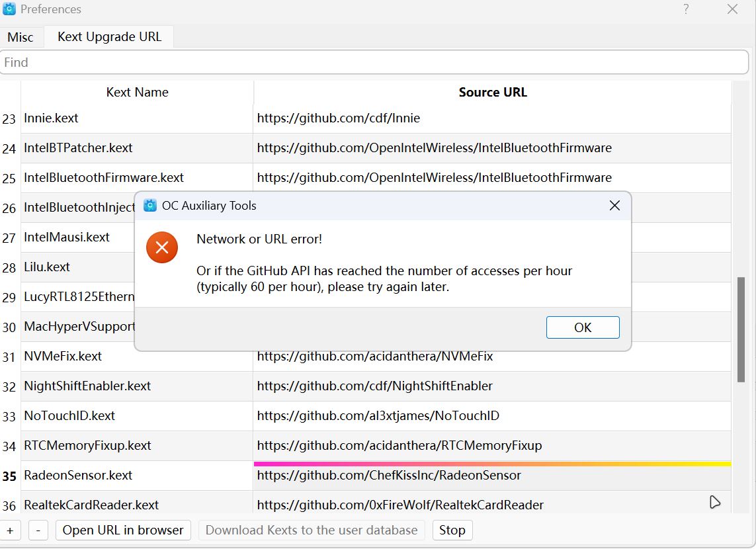Image resolution: width=756 pixels, height=549 pixels.
Task: Click the OC Auxiliary Tools dialog icon
Action: tap(150, 206)
